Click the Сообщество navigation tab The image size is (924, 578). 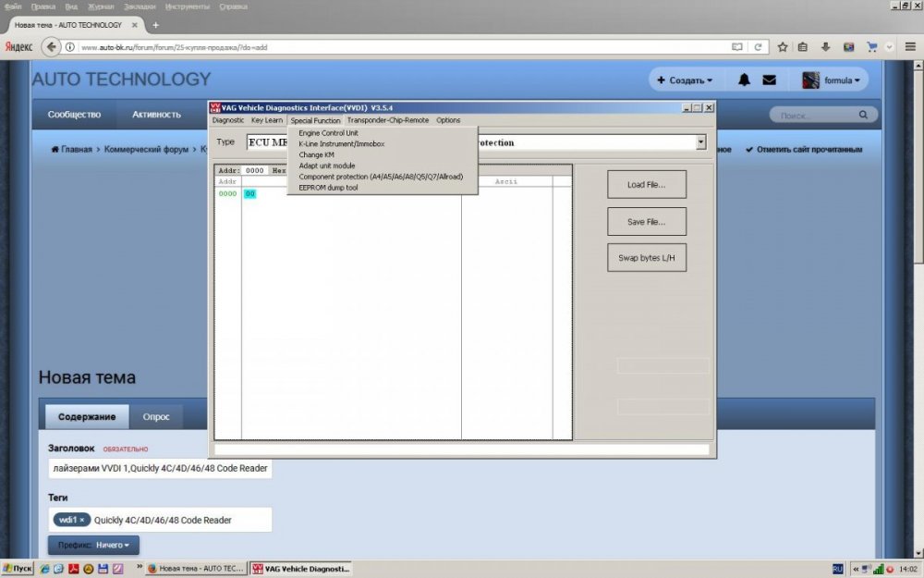74,115
